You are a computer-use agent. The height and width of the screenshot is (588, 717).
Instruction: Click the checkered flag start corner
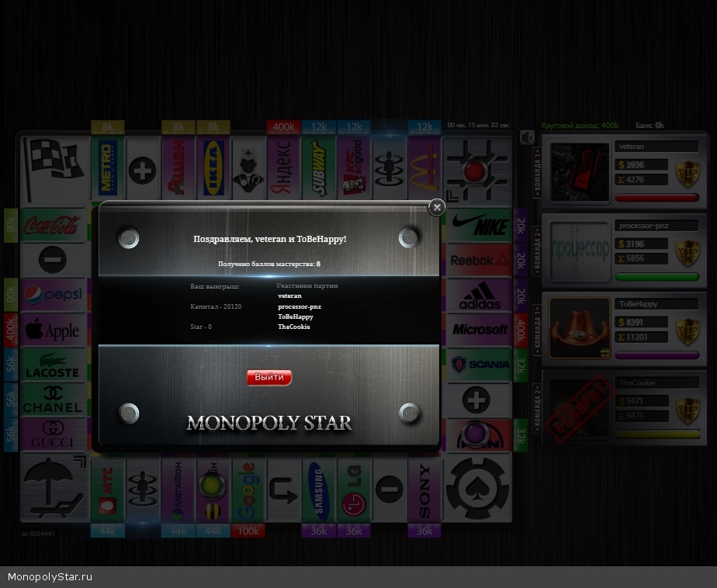[x=54, y=170]
